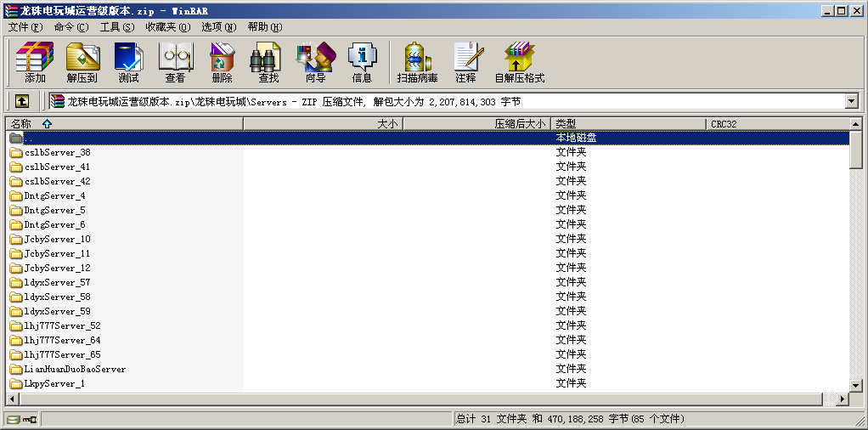
Task: Click the 添加 (Add) toolbar icon
Action: 35,63
